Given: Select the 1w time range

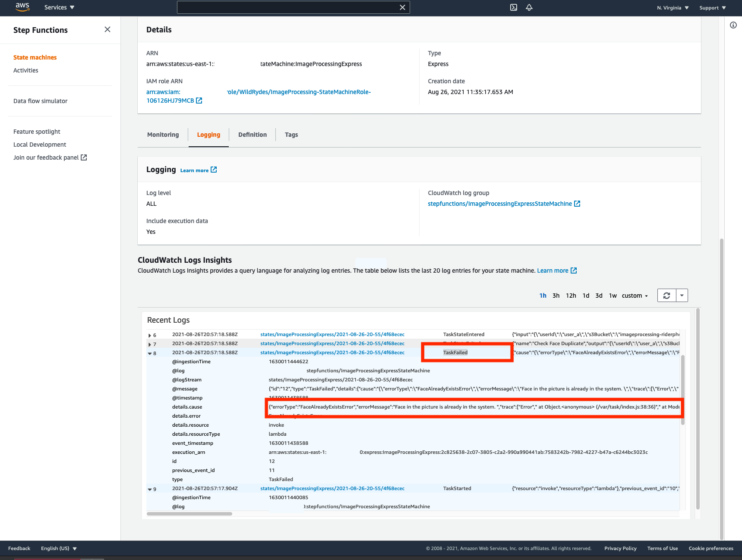Looking at the screenshot, I should [613, 296].
